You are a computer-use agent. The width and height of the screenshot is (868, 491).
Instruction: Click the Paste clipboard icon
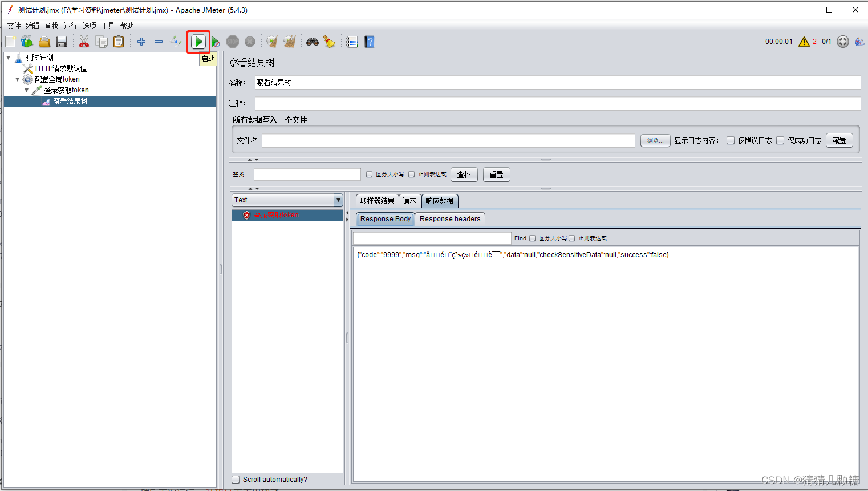click(119, 42)
